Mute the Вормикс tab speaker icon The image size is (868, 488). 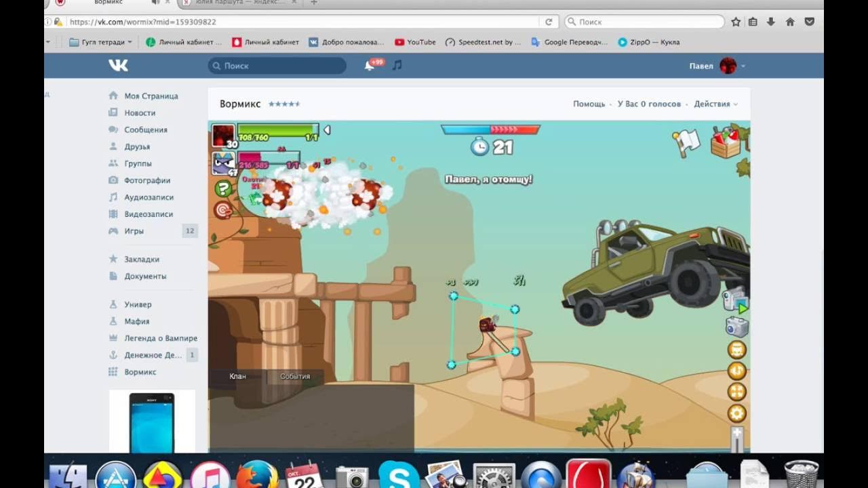(x=155, y=2)
